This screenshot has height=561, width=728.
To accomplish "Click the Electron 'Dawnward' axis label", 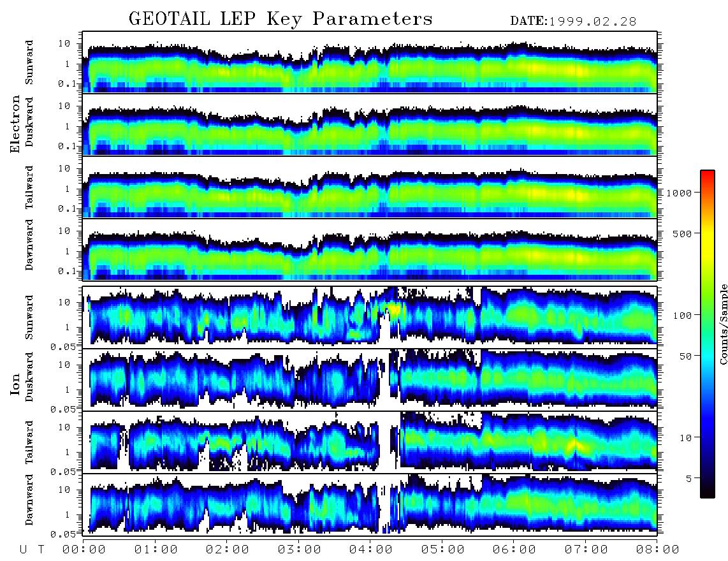I will (x=29, y=244).
